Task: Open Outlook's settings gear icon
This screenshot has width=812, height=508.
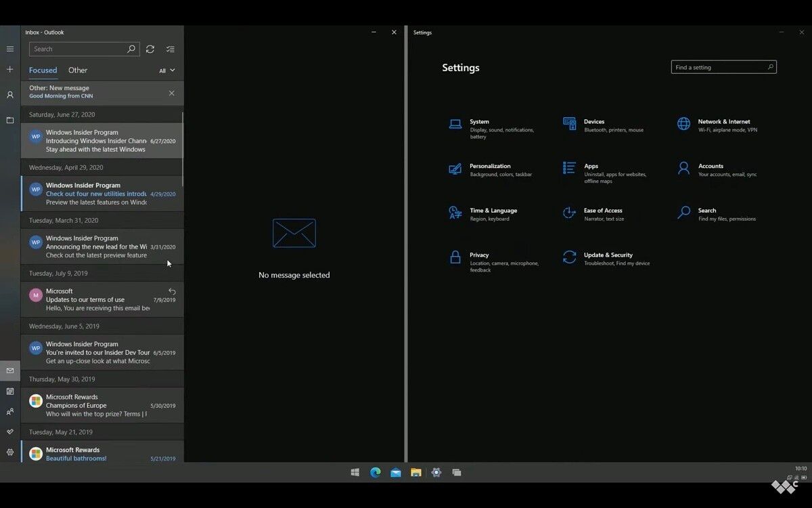Action: click(x=9, y=452)
